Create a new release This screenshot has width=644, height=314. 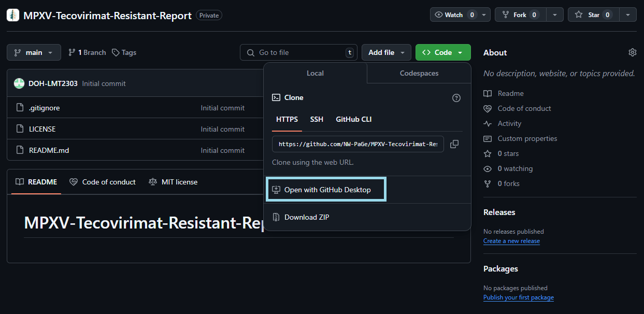pos(511,240)
